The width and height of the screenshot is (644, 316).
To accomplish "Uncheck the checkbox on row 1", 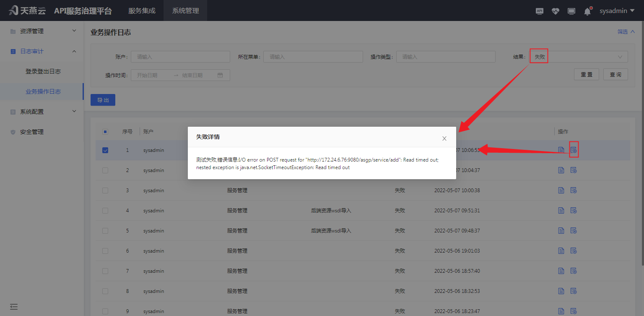I will pyautogui.click(x=105, y=150).
